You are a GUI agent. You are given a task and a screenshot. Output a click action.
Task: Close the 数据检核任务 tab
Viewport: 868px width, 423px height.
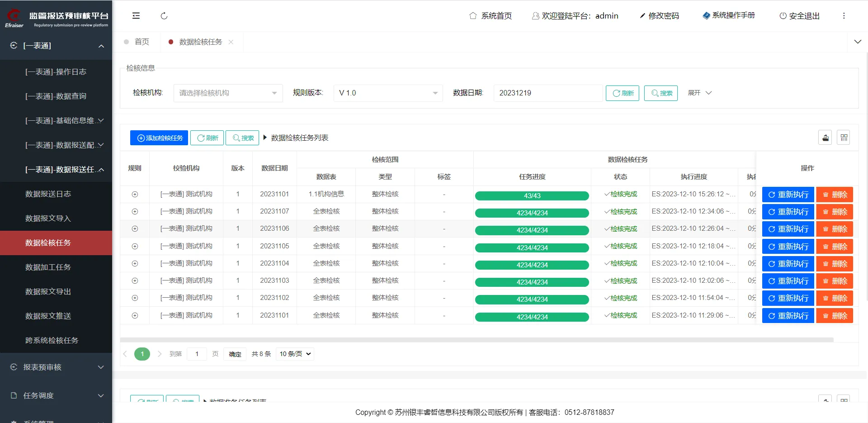pos(231,42)
